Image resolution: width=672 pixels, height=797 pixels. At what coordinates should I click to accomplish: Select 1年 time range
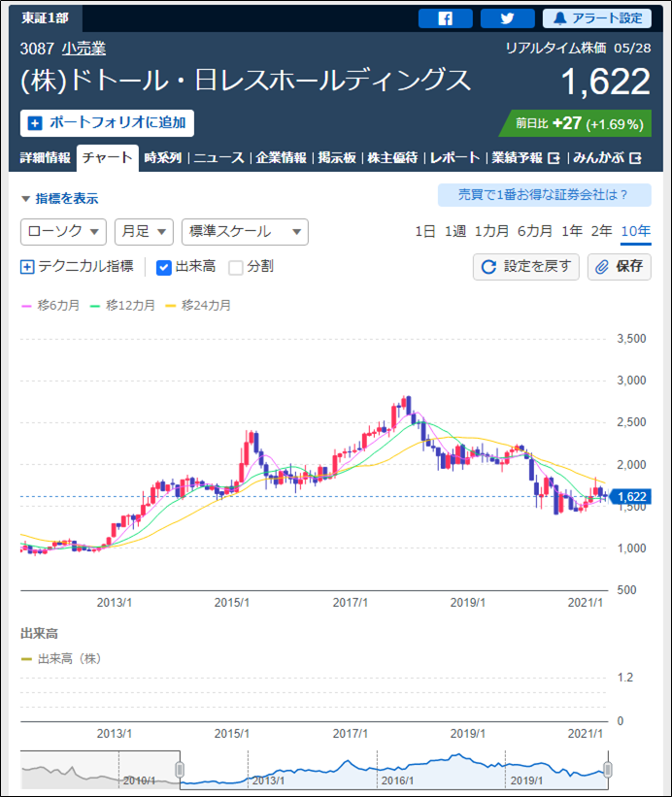(572, 231)
